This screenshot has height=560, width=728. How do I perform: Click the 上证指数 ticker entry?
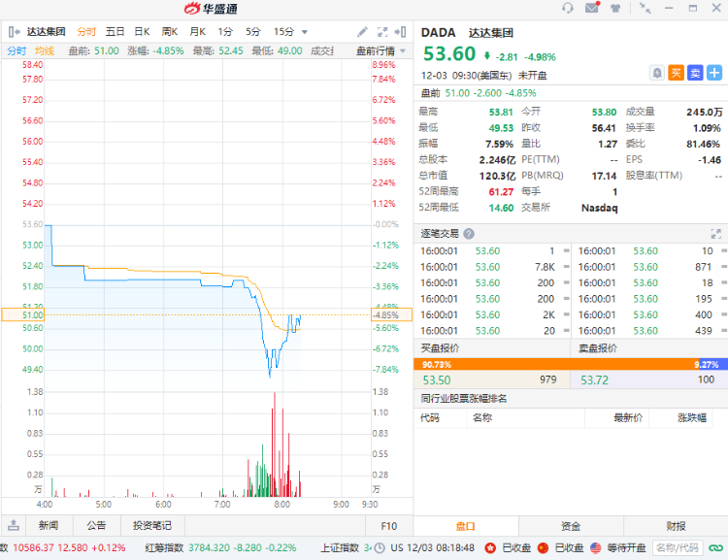(346, 548)
